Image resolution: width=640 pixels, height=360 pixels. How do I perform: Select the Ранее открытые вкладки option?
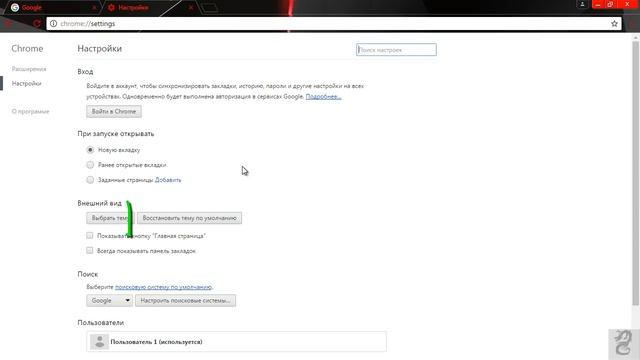tap(90, 165)
